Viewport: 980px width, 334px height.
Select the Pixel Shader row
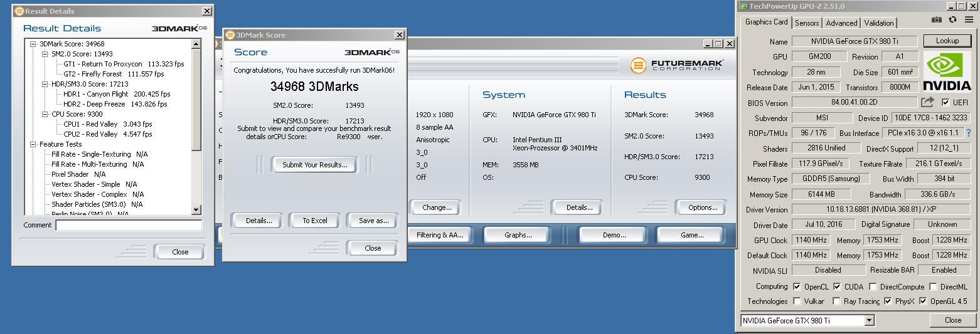[78, 174]
